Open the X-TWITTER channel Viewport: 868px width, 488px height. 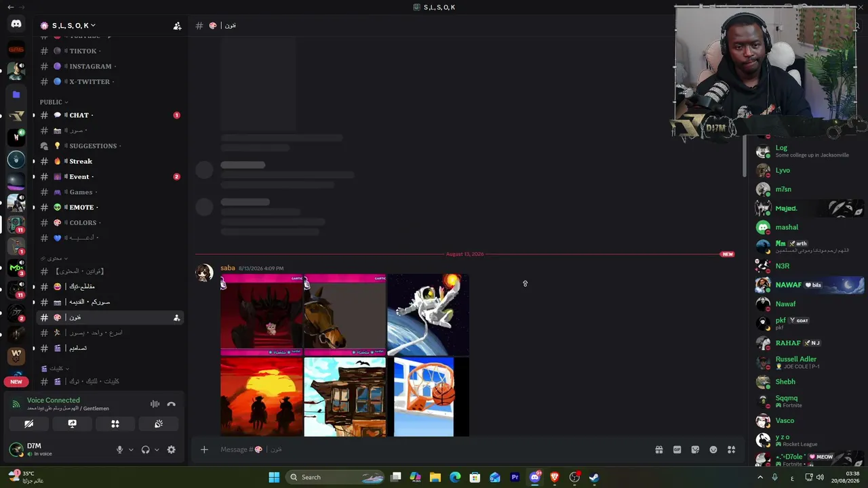pyautogui.click(x=108, y=82)
